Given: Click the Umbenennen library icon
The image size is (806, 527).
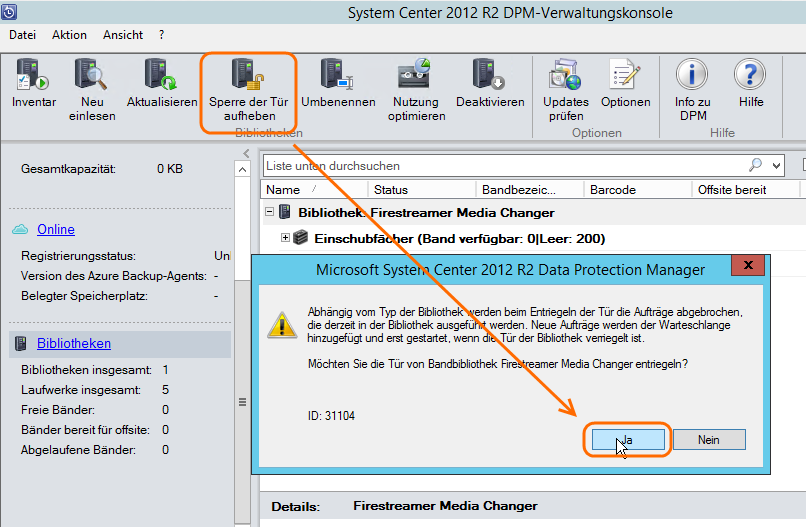Looking at the screenshot, I should pos(337,76).
